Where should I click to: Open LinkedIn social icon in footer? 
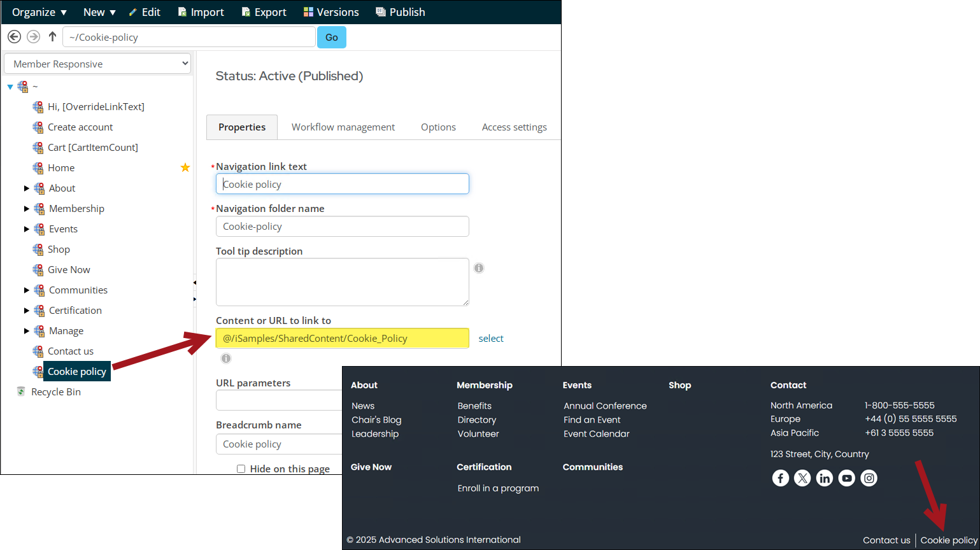(x=825, y=478)
